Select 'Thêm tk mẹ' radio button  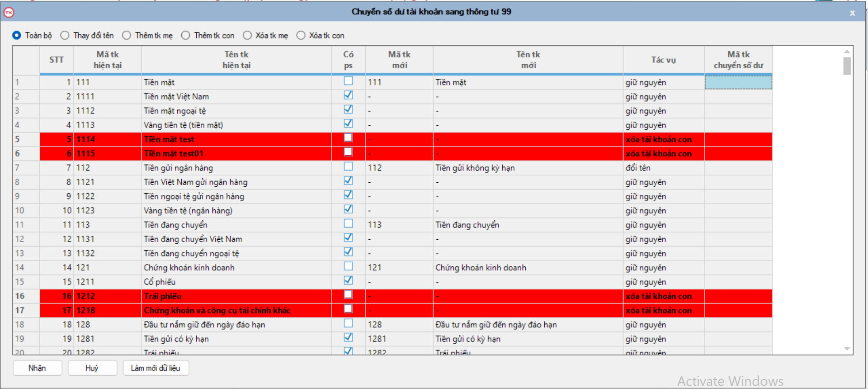[x=127, y=35]
